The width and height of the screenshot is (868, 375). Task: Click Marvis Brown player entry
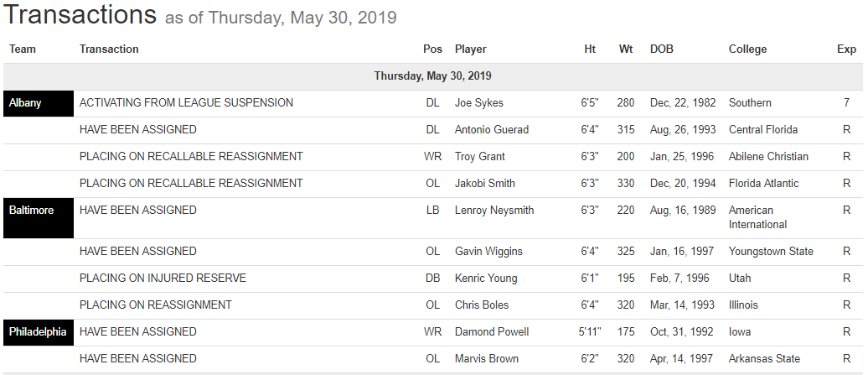[x=487, y=359]
